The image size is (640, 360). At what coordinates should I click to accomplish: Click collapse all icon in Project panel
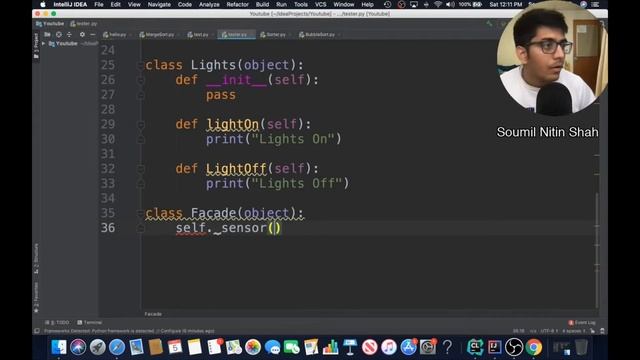[x=69, y=35]
